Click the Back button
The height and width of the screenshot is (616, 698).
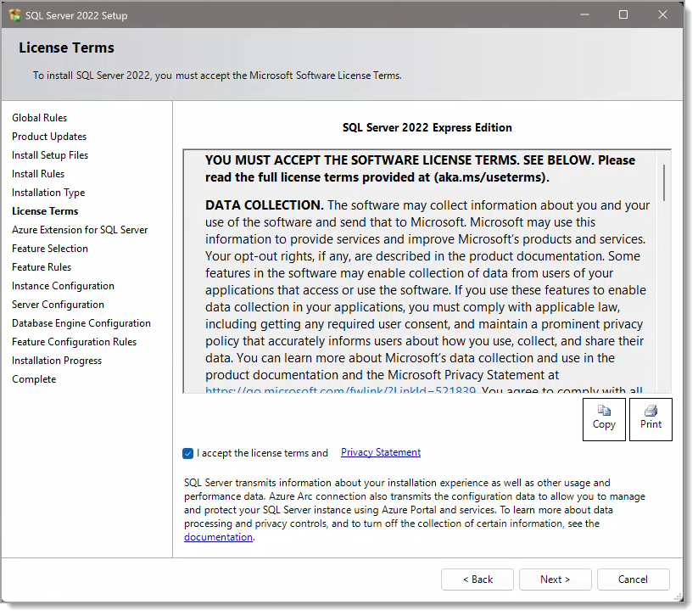click(x=477, y=580)
